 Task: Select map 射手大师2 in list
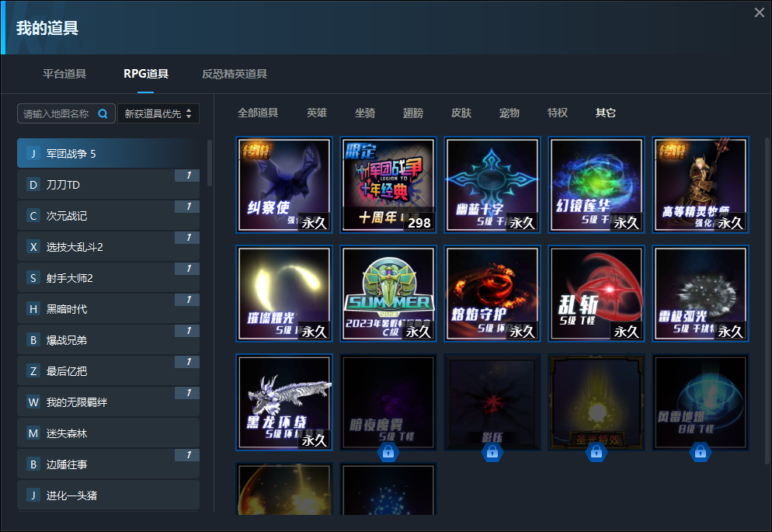[x=108, y=277]
